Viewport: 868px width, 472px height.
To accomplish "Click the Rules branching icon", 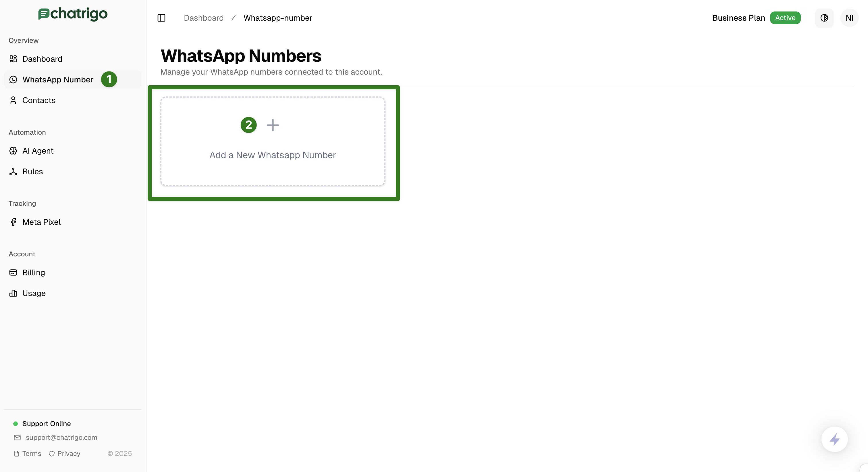I will pyautogui.click(x=13, y=171).
